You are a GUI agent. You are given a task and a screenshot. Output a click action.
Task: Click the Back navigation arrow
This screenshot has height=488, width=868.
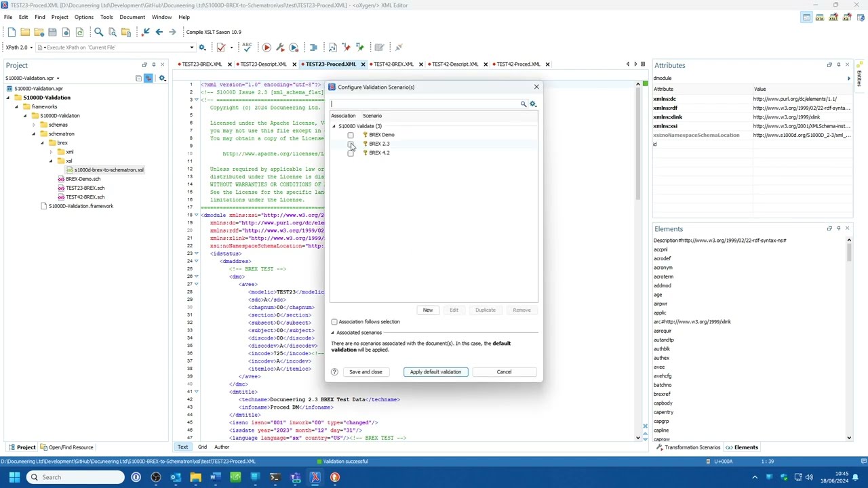tap(159, 32)
